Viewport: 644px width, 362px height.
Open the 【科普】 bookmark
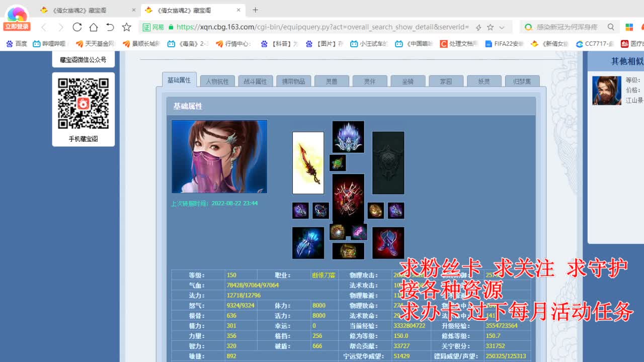tap(279, 44)
